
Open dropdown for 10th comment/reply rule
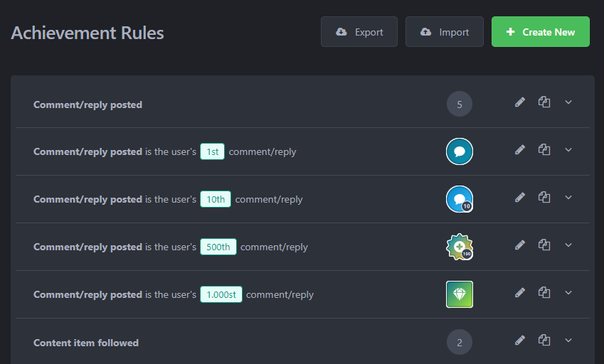tap(568, 198)
